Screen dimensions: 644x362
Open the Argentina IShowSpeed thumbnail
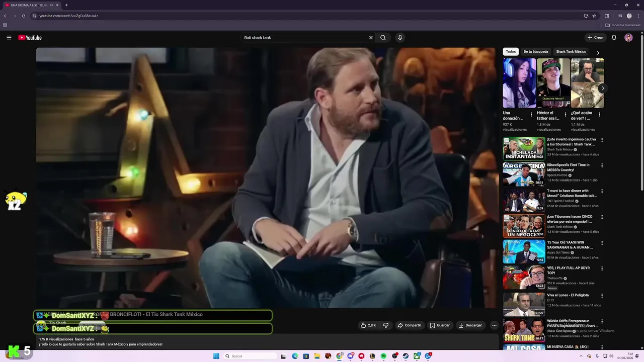pyautogui.click(x=524, y=174)
